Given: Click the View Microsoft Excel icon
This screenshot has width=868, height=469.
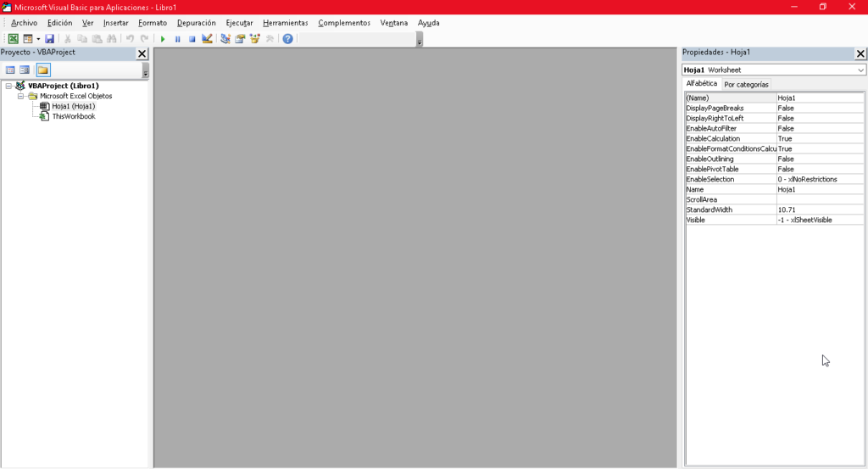Looking at the screenshot, I should pyautogui.click(x=13, y=39).
